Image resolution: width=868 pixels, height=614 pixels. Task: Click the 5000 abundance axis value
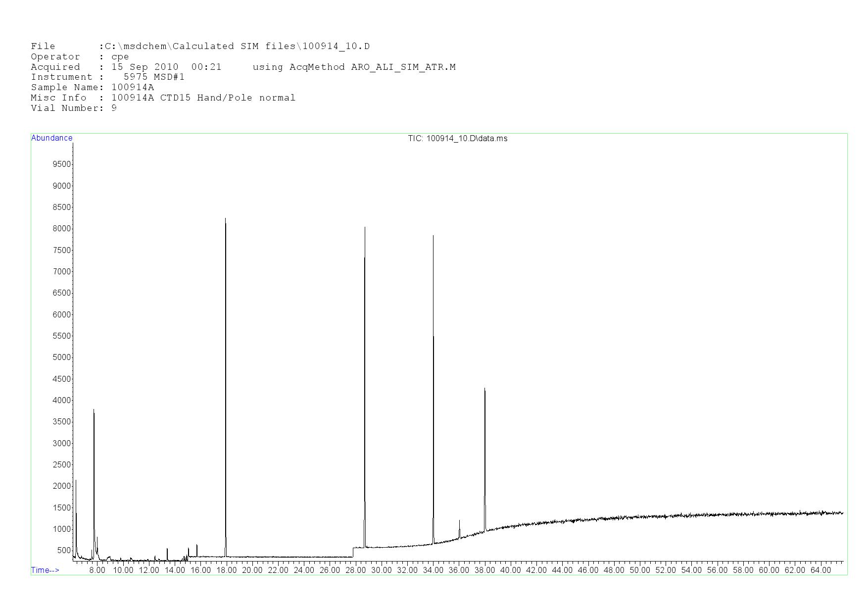point(62,358)
